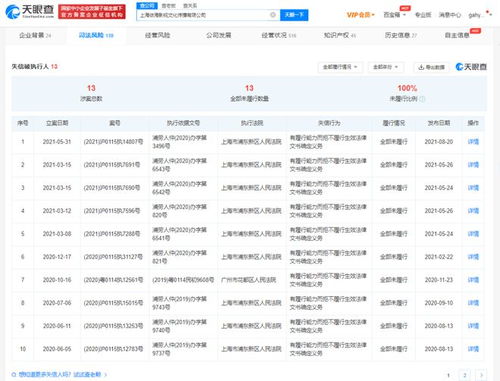Switch to the 知识产权 tab
This screenshot has height=381, width=500.
[x=340, y=35]
